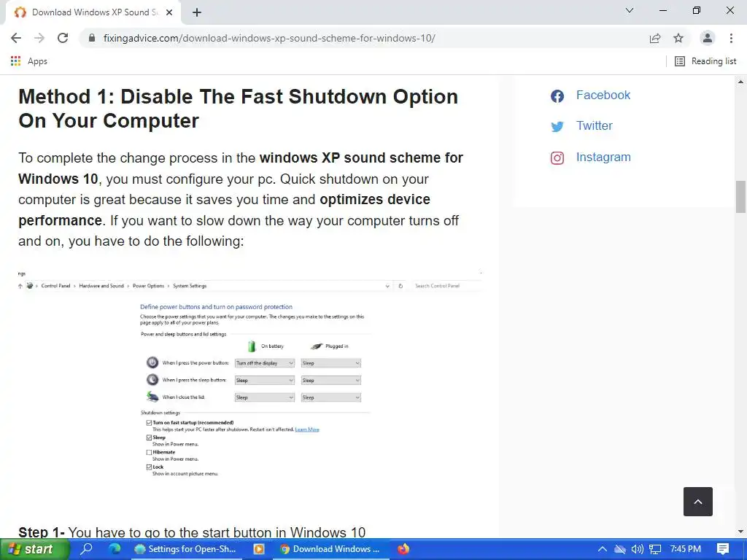Open taskbar search magnifier

(x=86, y=549)
